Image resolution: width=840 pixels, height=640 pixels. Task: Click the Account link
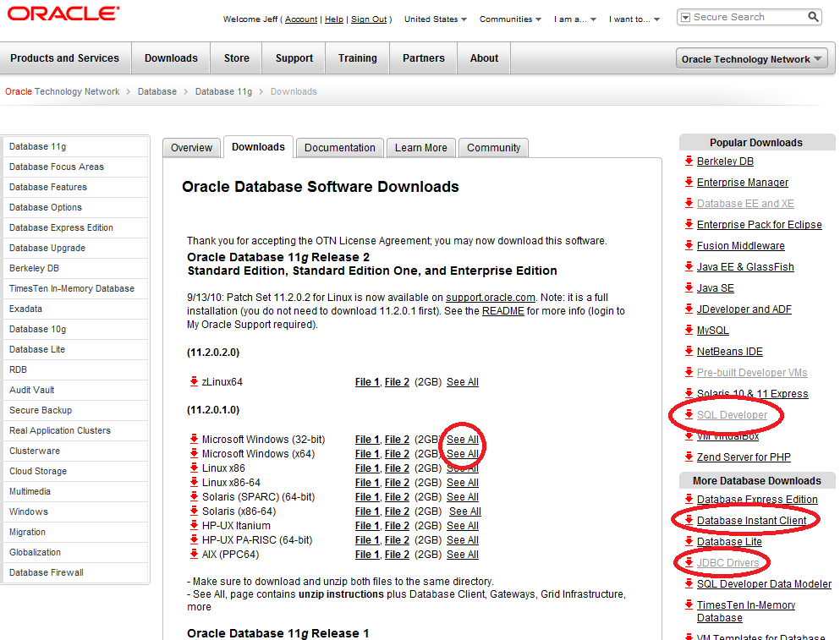tap(301, 19)
